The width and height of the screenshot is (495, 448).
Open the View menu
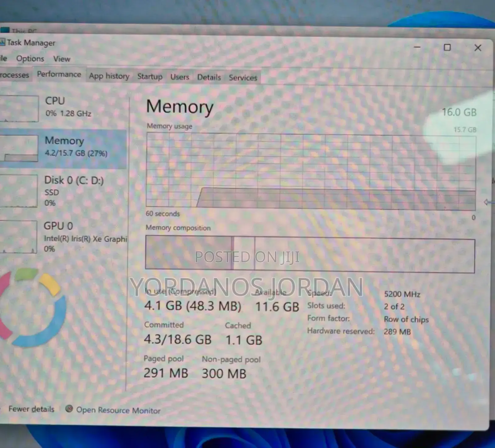[x=62, y=59]
